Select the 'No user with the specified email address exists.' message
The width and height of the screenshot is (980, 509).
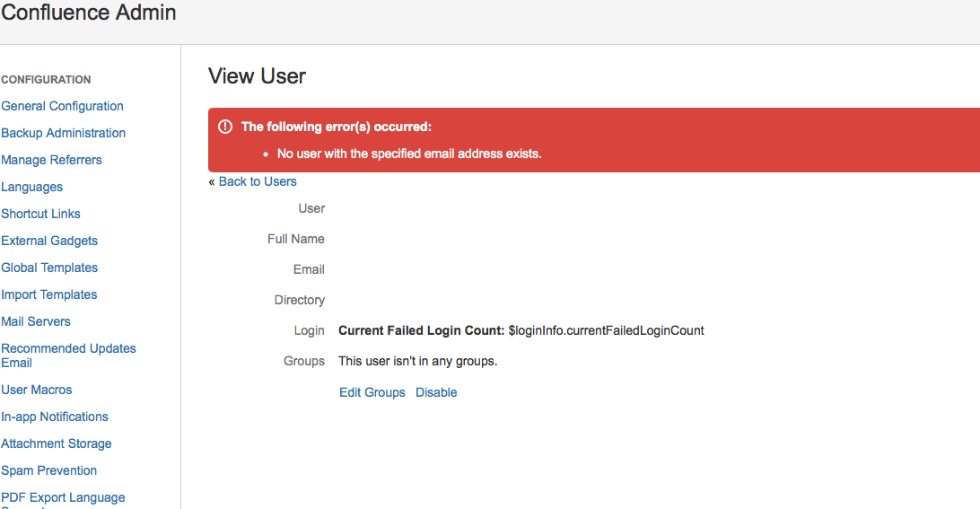[409, 154]
